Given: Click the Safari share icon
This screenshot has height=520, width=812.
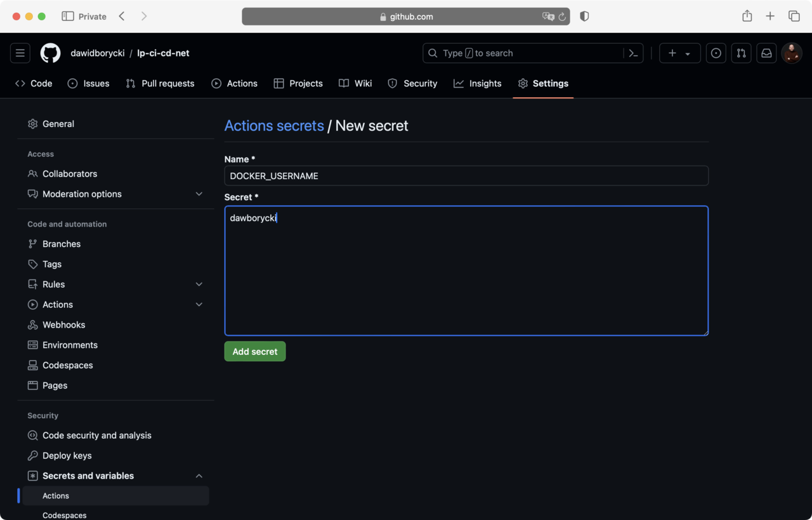Looking at the screenshot, I should coord(747,17).
